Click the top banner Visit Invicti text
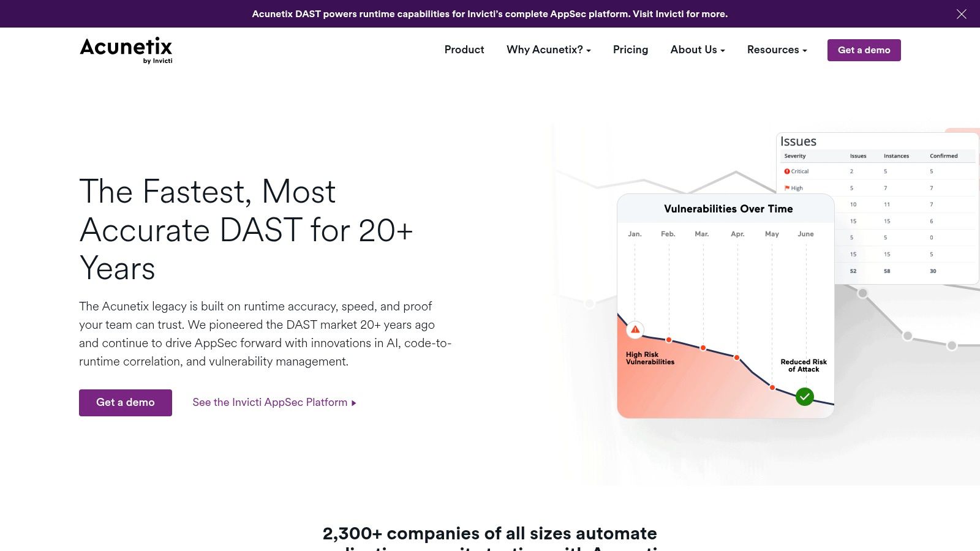The height and width of the screenshot is (551, 980). click(657, 14)
